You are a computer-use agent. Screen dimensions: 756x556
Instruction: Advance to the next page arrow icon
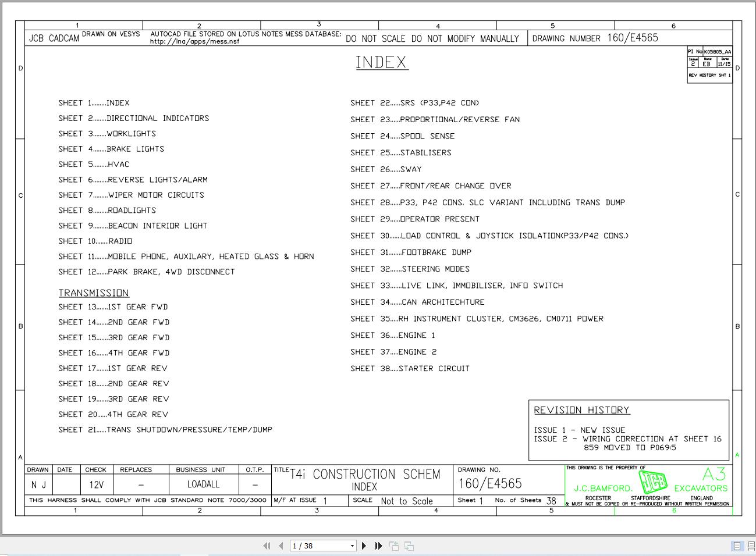364,546
